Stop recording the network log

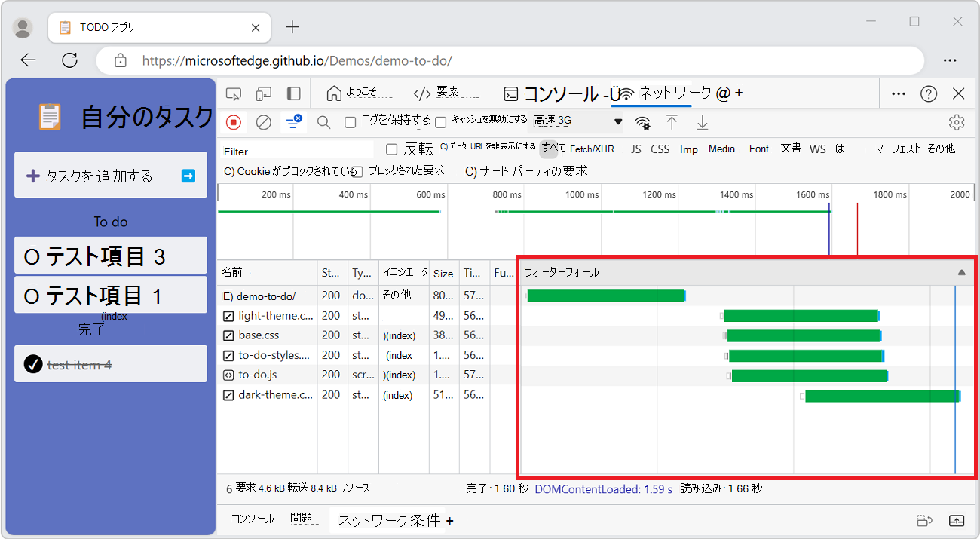(232, 121)
